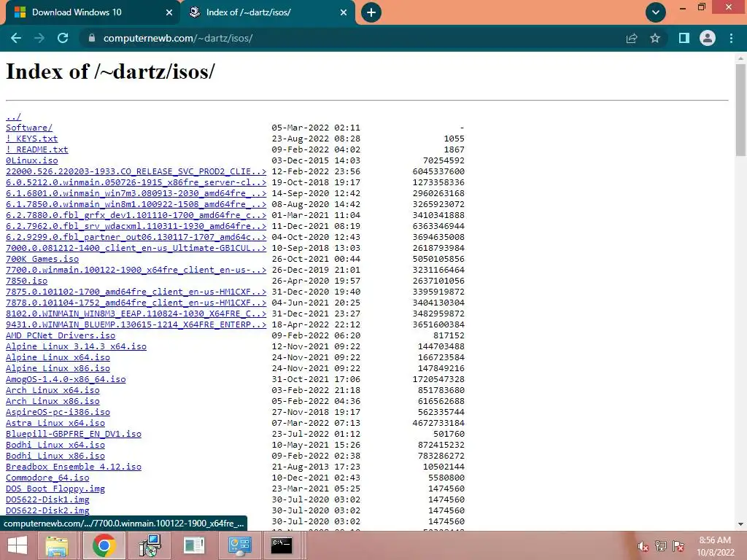Open the Software/ folder link
Image resolution: width=747 pixels, height=560 pixels.
(29, 128)
